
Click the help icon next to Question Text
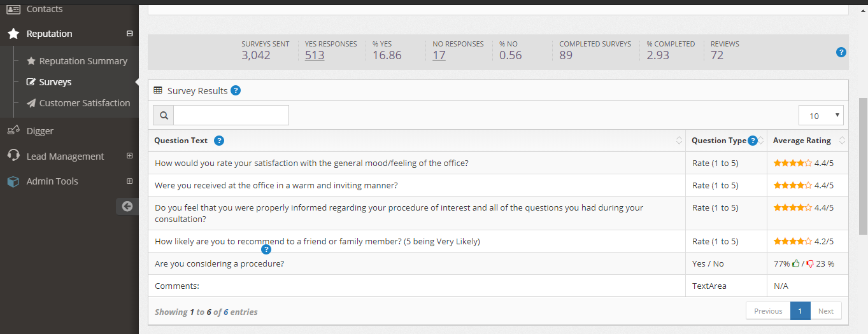pos(219,141)
